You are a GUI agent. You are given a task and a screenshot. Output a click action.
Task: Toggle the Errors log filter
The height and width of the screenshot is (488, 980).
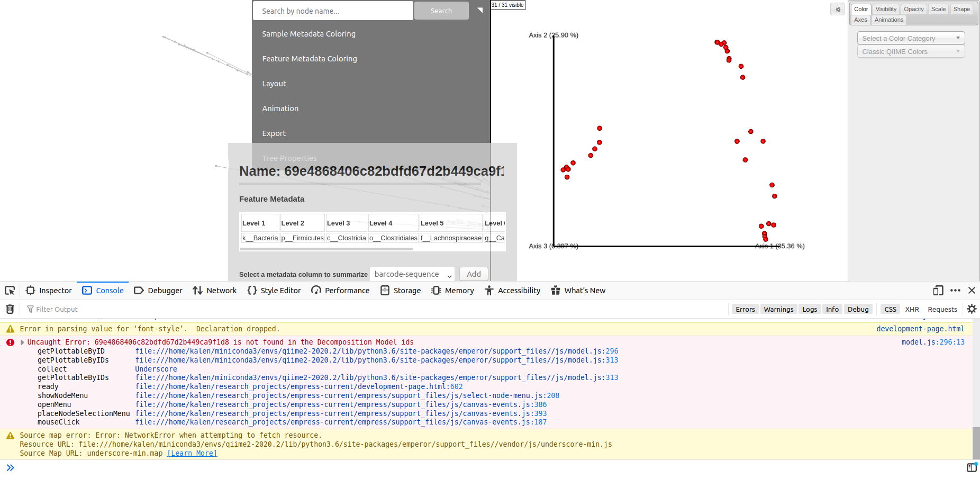[x=745, y=309]
